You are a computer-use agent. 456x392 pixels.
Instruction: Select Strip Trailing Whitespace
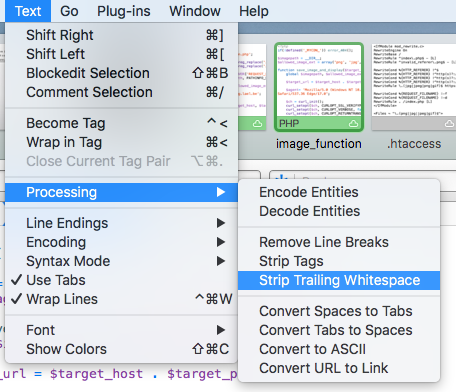point(339,280)
